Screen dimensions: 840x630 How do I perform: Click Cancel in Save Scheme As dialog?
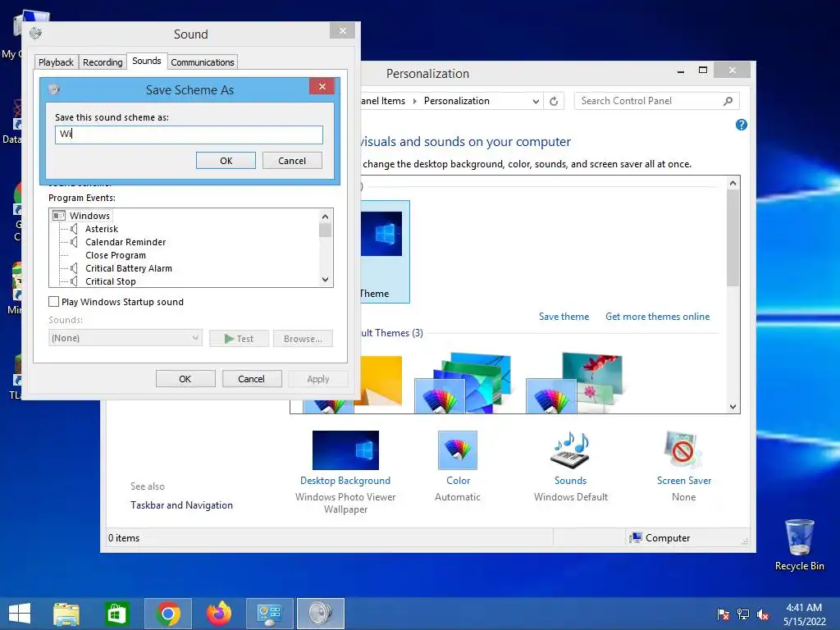(292, 161)
